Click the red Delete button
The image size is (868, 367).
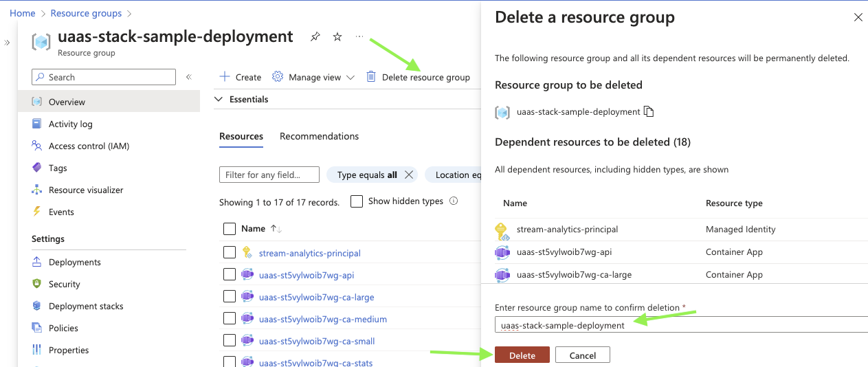pos(522,355)
